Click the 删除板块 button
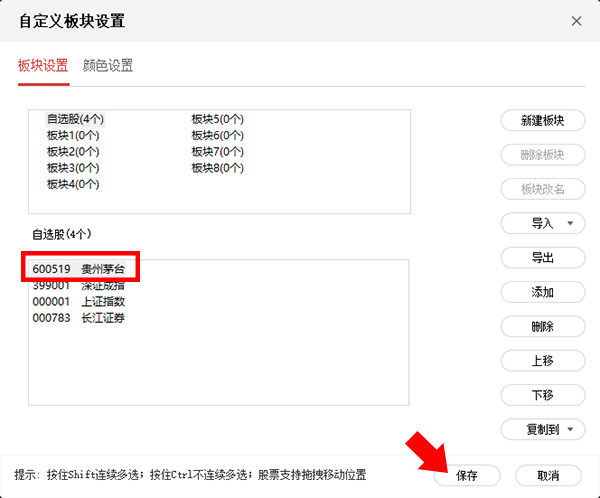Viewport: 600px width, 498px height. click(543, 155)
